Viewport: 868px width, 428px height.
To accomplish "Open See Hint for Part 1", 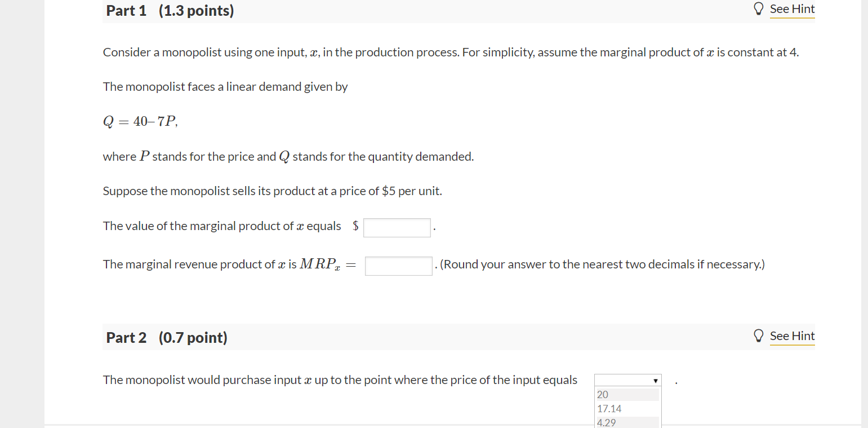I will [792, 9].
